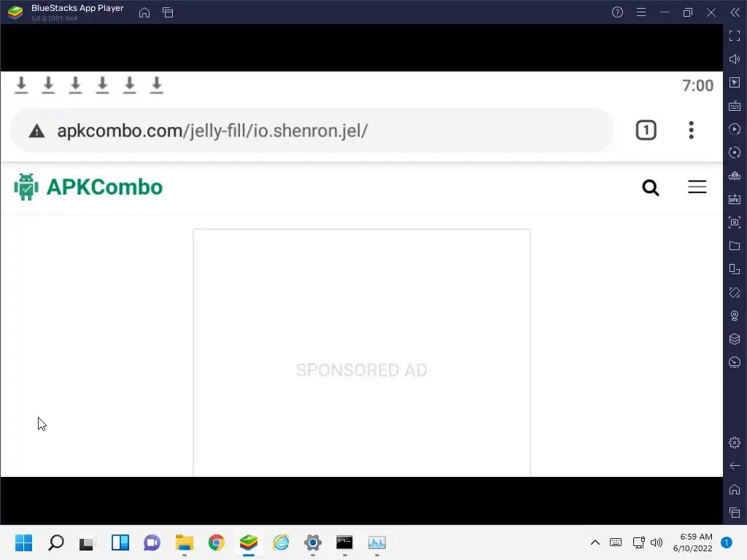Open the multi-instance layers icon in sidebar

[735, 339]
